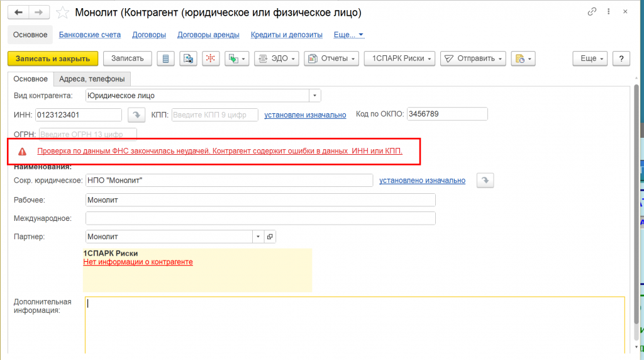The image size is (644, 360).
Task: Open the list icon button next to Записать
Action: tap(165, 59)
